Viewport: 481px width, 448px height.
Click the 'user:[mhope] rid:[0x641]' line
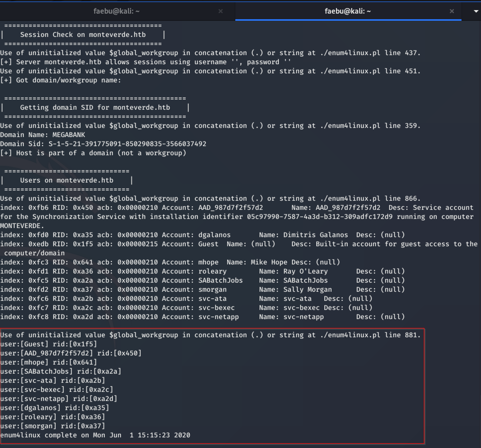point(49,362)
